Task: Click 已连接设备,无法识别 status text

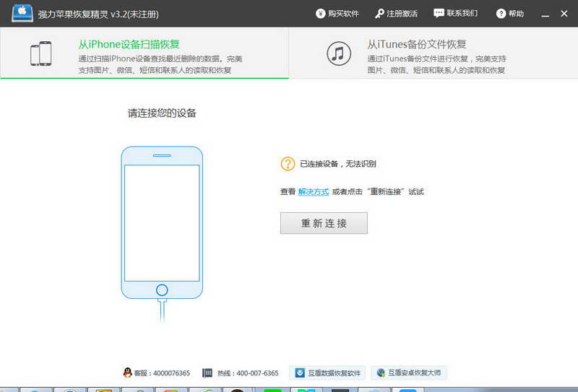Action: point(338,164)
